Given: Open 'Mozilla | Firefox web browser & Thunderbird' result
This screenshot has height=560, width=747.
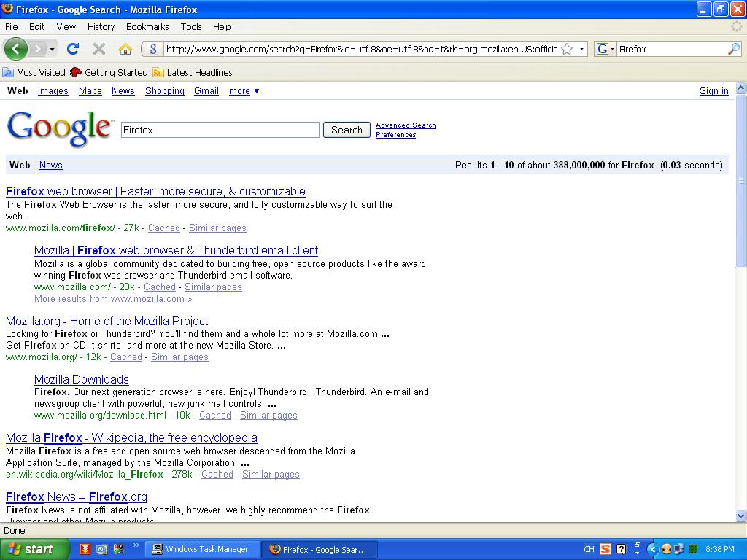Looking at the screenshot, I should [x=176, y=251].
